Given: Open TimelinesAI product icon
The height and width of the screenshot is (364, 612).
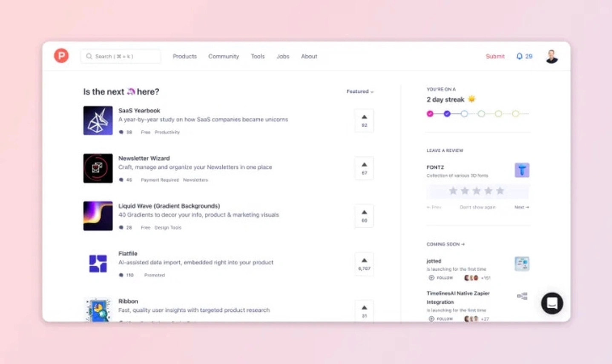Looking at the screenshot, I should pos(522,296).
